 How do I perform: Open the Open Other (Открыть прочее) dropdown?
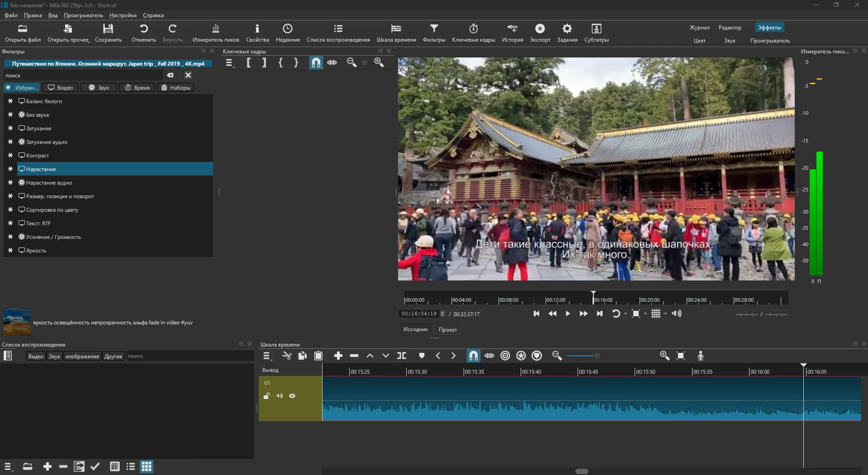point(68,33)
